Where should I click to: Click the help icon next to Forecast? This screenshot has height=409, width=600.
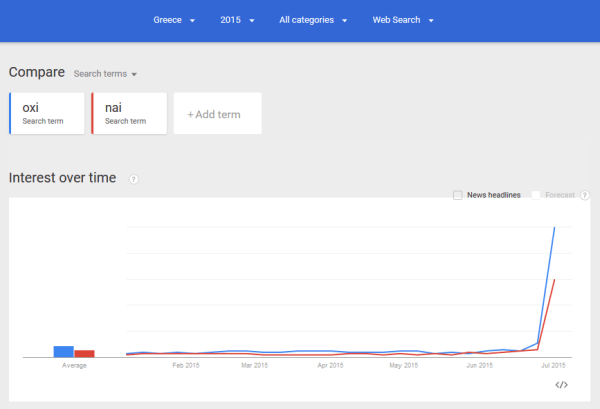pyautogui.click(x=585, y=195)
